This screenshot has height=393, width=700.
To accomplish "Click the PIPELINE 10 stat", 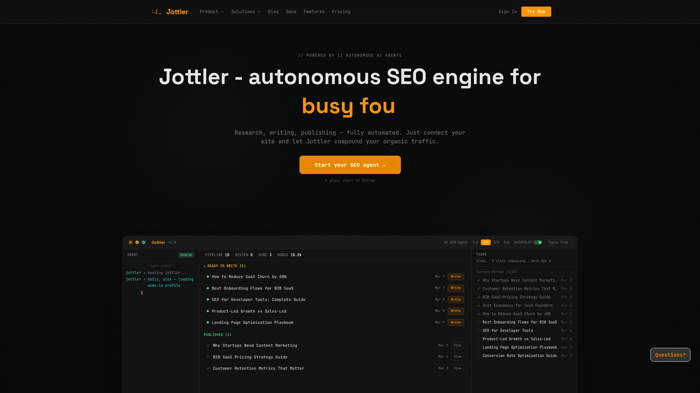I will tap(217, 255).
